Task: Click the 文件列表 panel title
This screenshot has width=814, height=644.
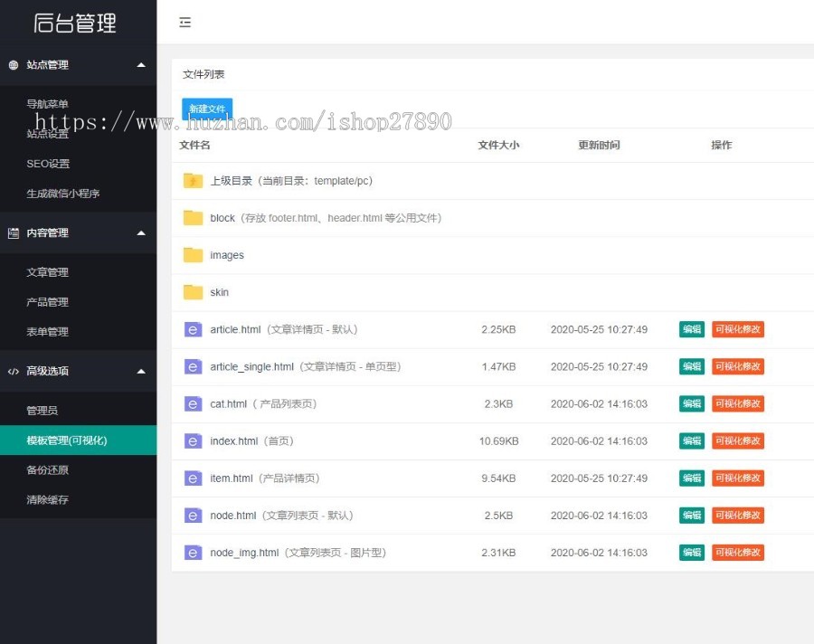Action: (203, 75)
